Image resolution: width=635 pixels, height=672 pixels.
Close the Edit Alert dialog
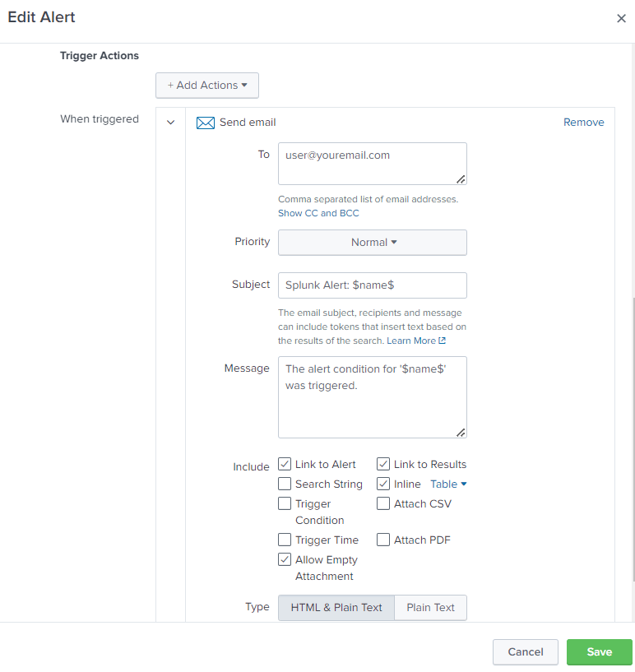click(x=621, y=18)
